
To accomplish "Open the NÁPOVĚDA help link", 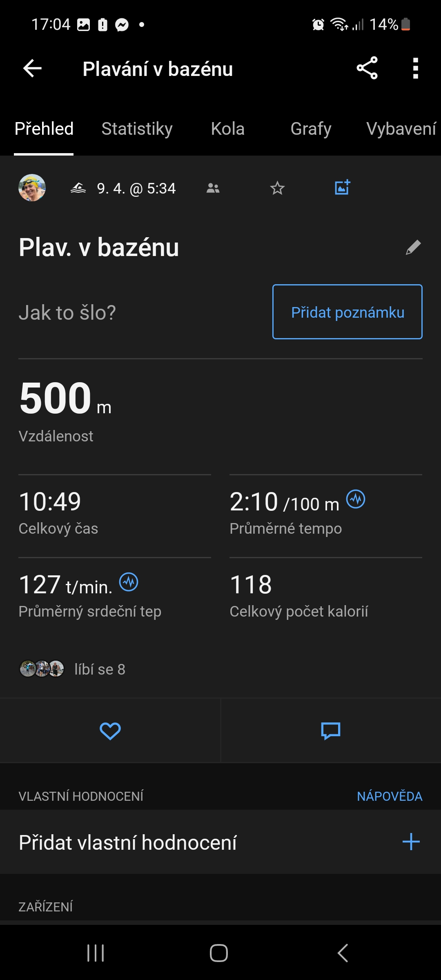I will point(390,796).
